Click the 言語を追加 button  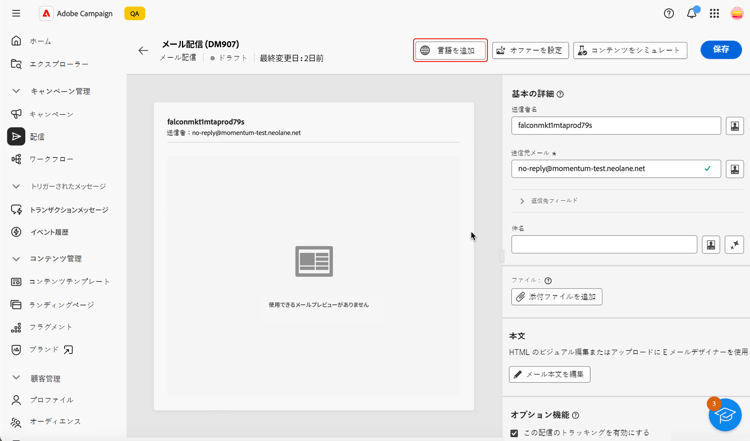pyautogui.click(x=450, y=50)
